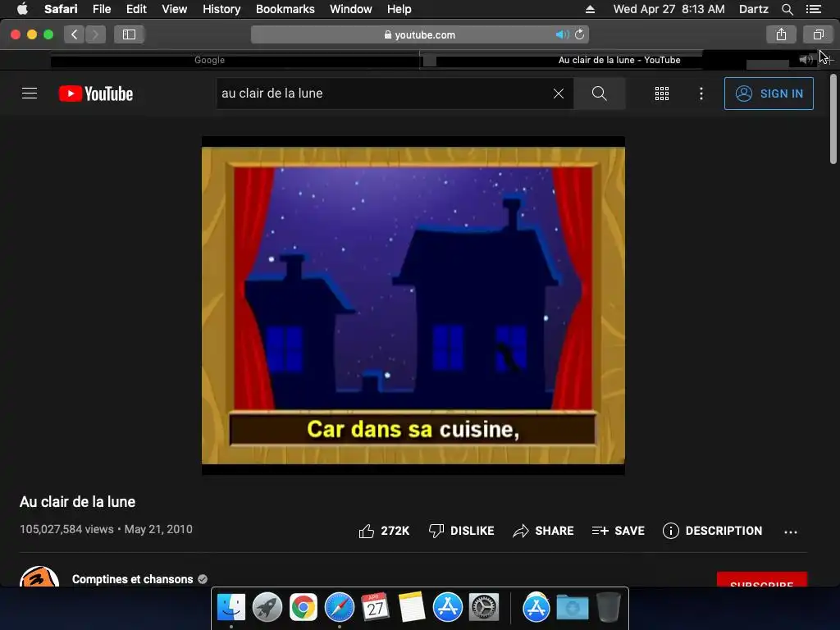The width and height of the screenshot is (840, 630).
Task: Click the page vertical scrollbar
Action: click(833, 119)
